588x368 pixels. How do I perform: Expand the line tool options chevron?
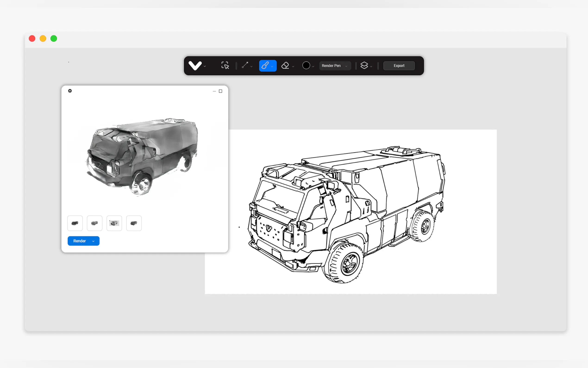click(251, 67)
